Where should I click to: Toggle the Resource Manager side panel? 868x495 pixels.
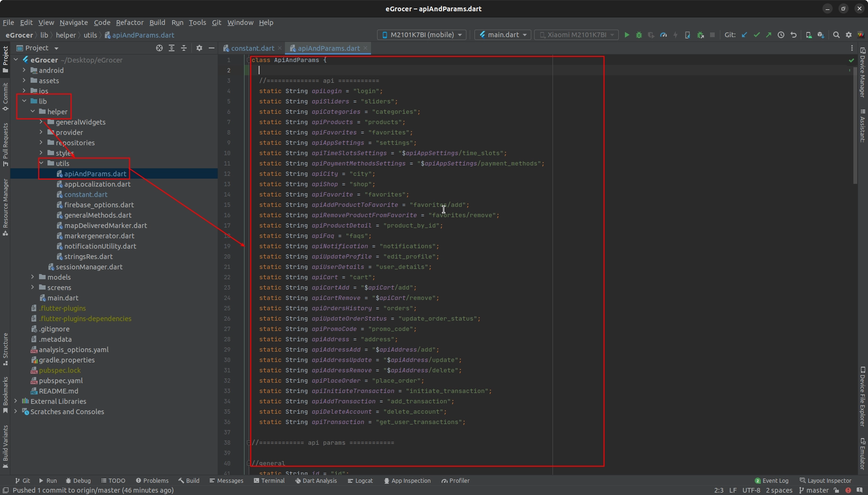(5, 207)
